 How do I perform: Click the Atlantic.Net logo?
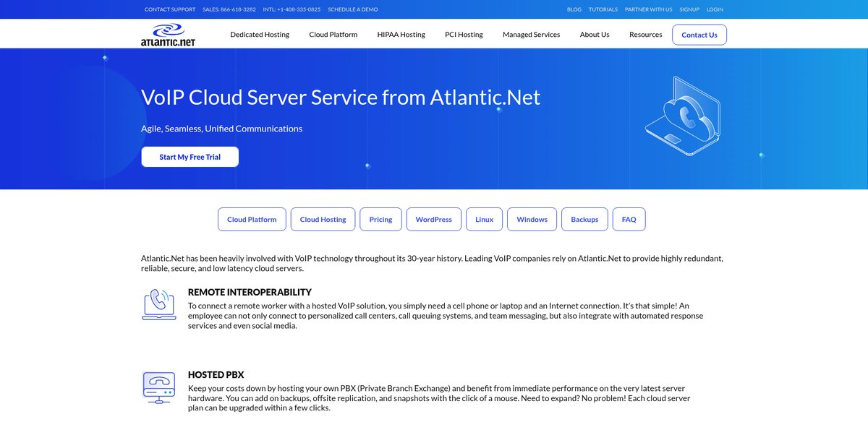point(168,34)
